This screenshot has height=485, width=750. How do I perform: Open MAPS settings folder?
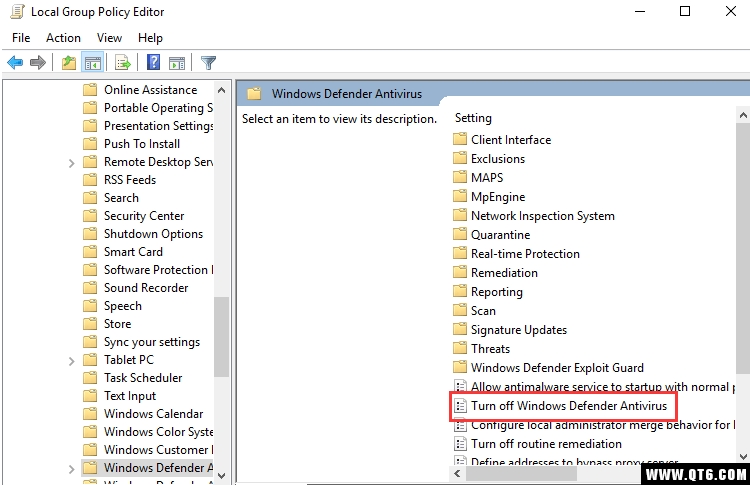478,178
